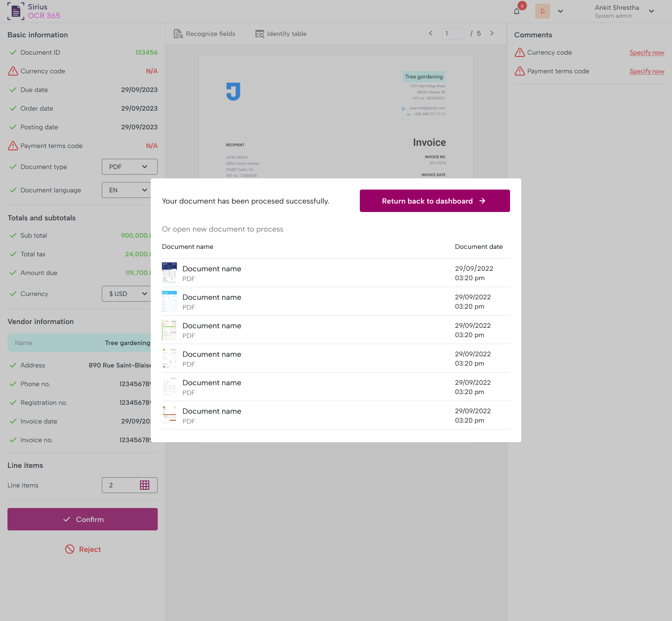Click the page number input field
This screenshot has height=621, width=672.
point(453,34)
